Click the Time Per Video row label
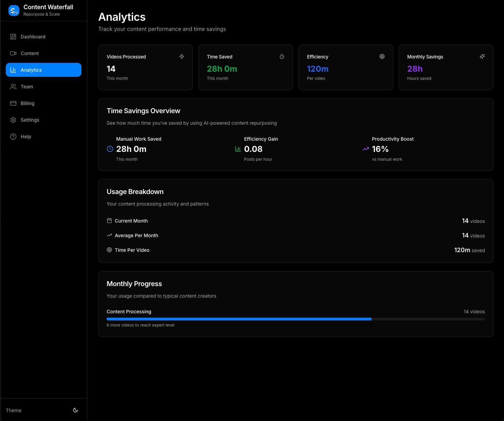 (132, 250)
